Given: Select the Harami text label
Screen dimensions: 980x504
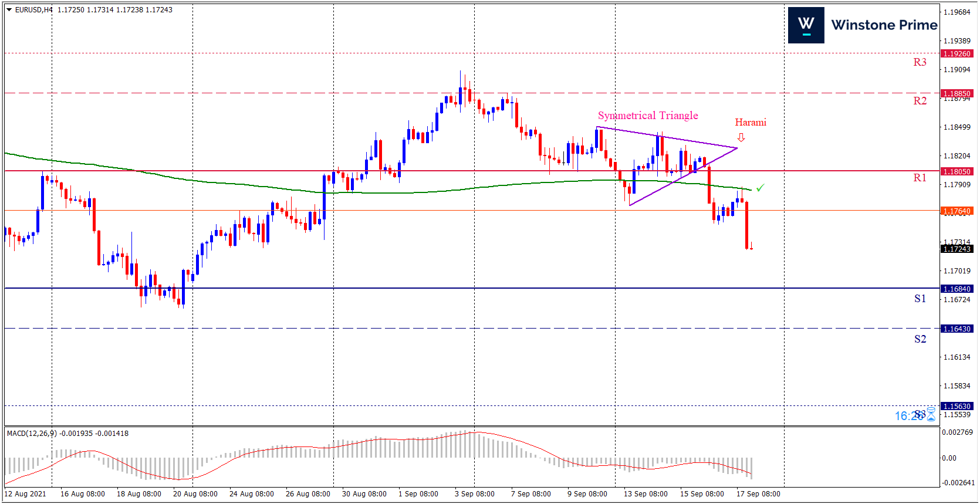Looking at the screenshot, I should [x=751, y=122].
